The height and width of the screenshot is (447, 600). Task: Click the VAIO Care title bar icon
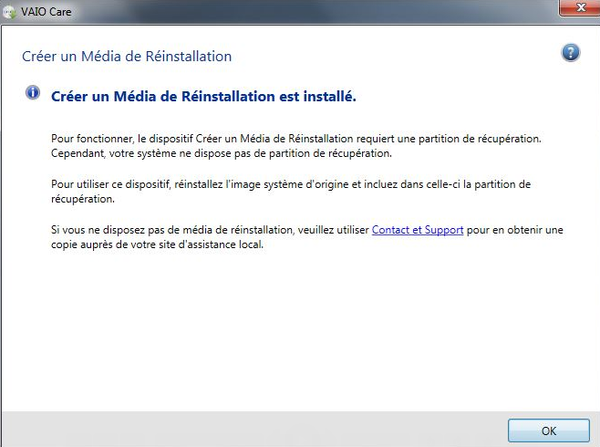pos(9,12)
